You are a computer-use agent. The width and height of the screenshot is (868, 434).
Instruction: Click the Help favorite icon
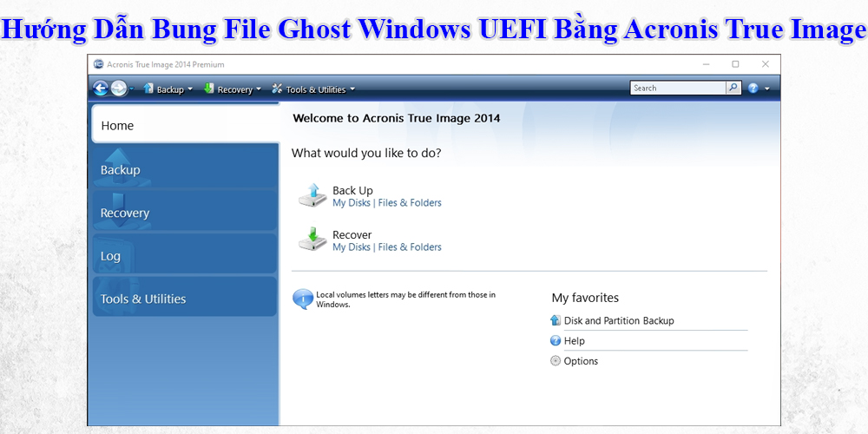(x=556, y=340)
